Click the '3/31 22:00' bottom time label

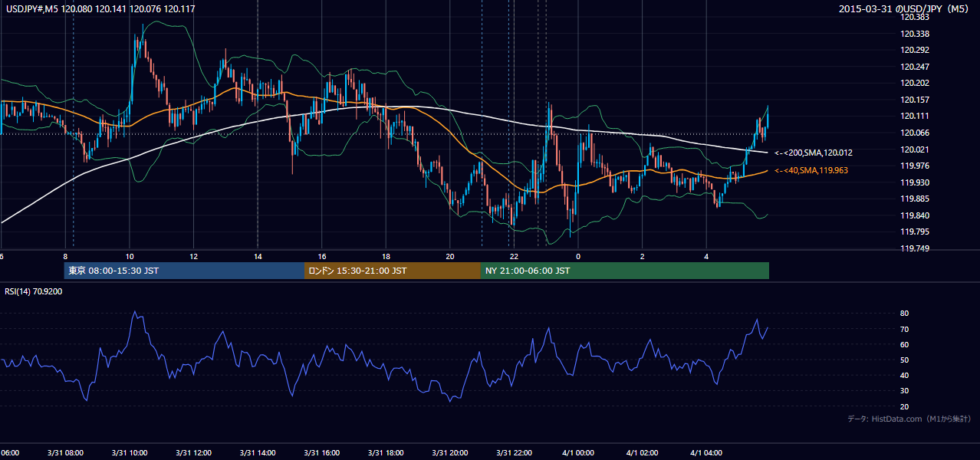coord(515,452)
